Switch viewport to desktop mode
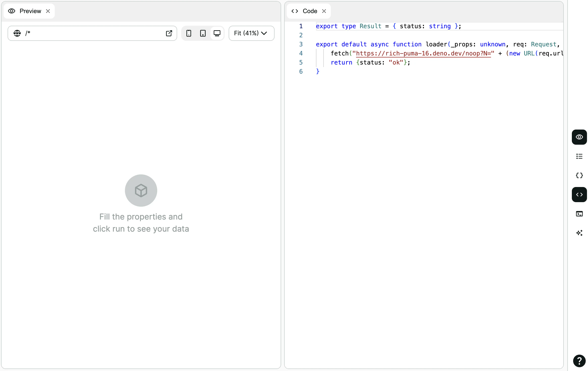Screen dimensions: 588x371 tap(217, 33)
